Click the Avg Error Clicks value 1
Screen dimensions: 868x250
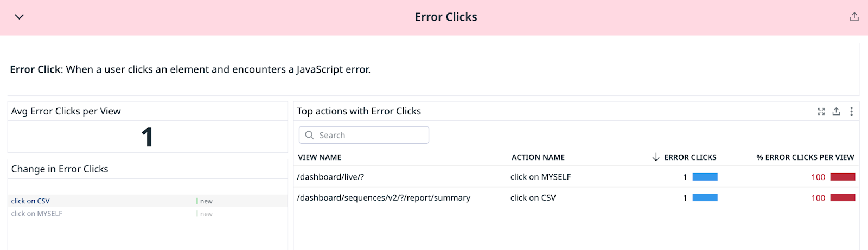147,137
